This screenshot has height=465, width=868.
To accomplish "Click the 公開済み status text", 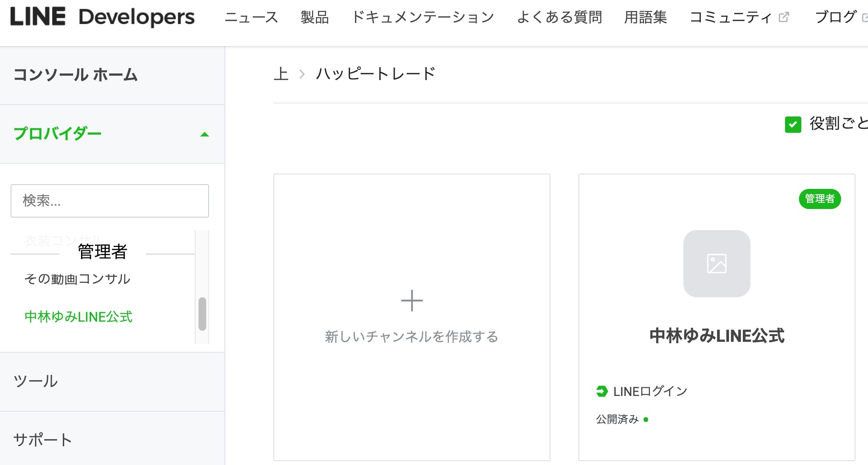I will (618, 419).
